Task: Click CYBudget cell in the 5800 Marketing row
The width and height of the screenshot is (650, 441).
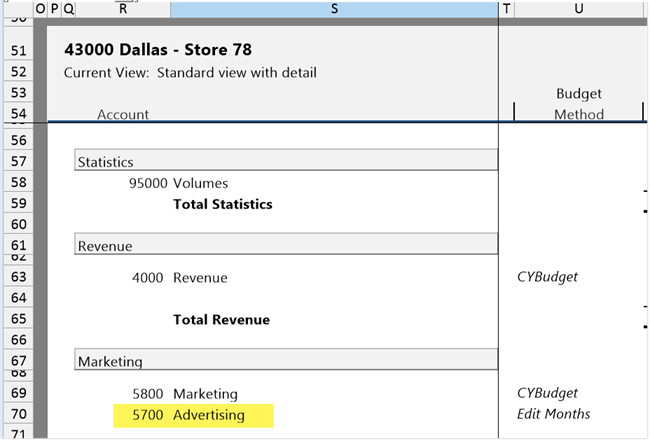Action: pos(547,394)
